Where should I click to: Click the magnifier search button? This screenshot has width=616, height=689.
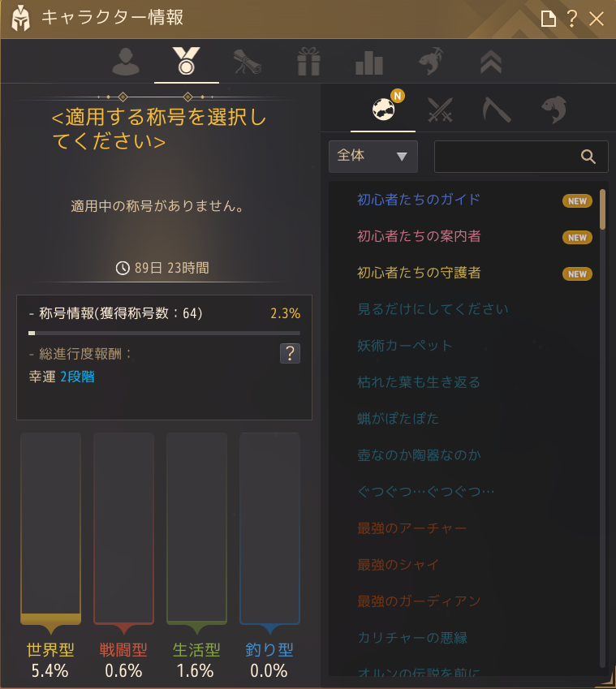(588, 157)
